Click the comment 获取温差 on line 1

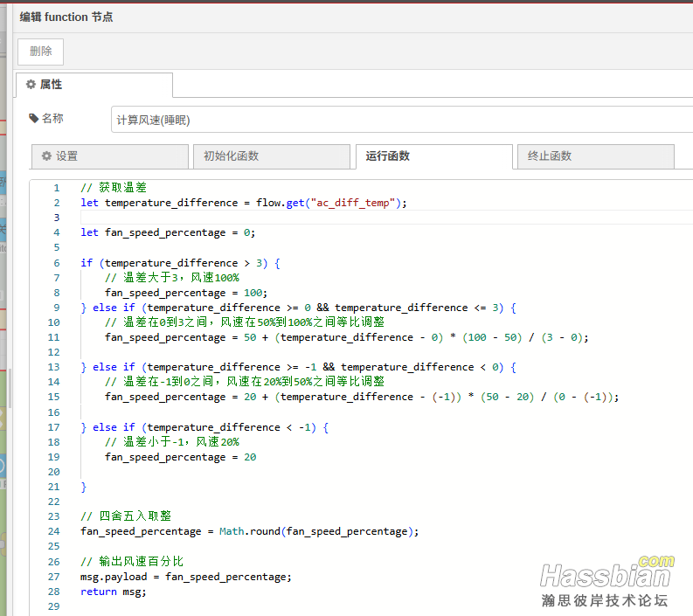[x=114, y=187]
